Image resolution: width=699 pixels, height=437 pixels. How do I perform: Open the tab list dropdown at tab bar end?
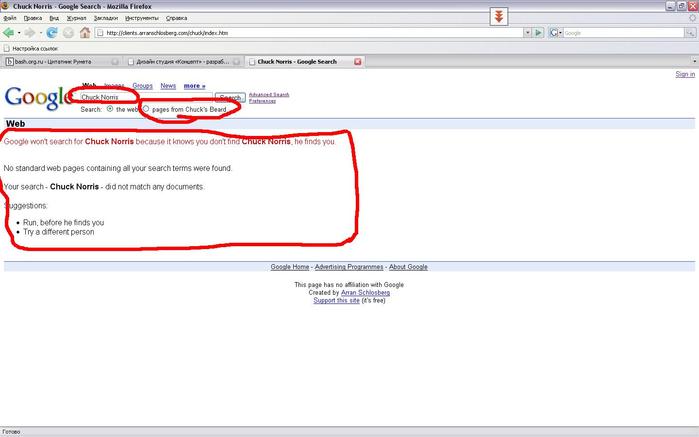(694, 61)
